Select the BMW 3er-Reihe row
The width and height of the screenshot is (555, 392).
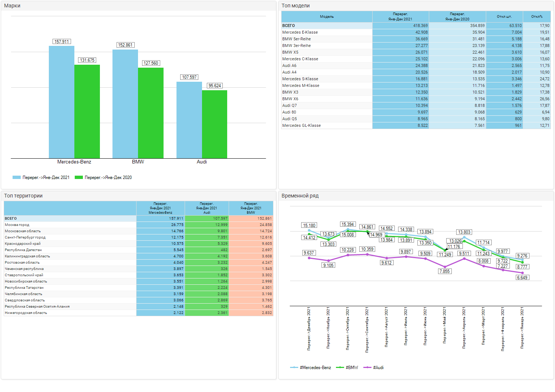416,45
